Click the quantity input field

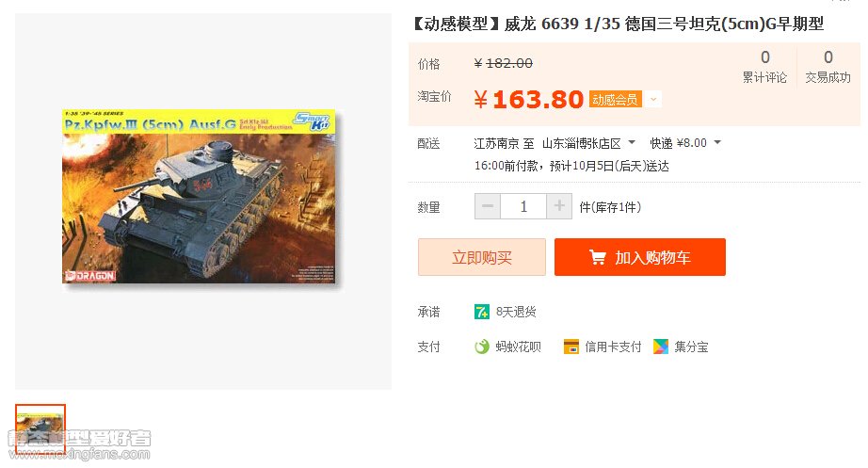(523, 206)
